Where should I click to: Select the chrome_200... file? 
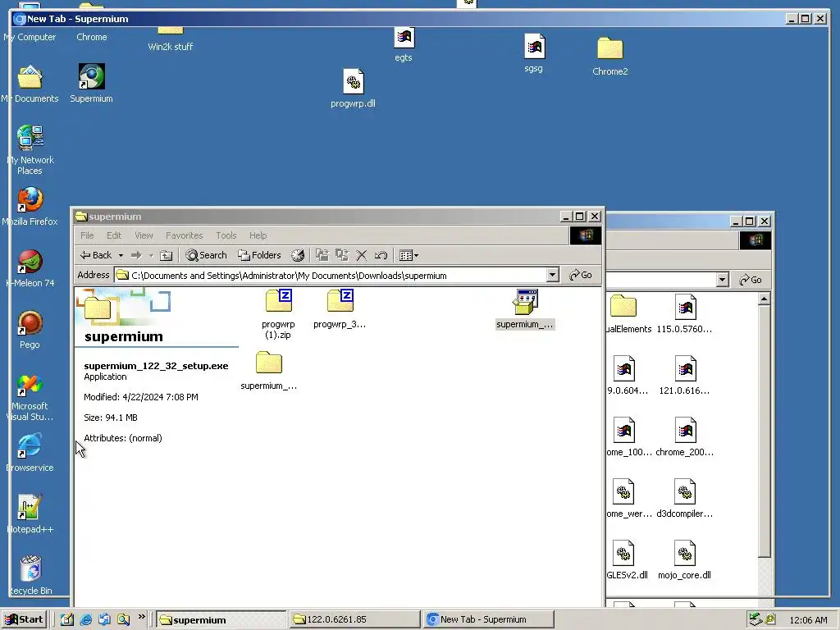pos(685,437)
